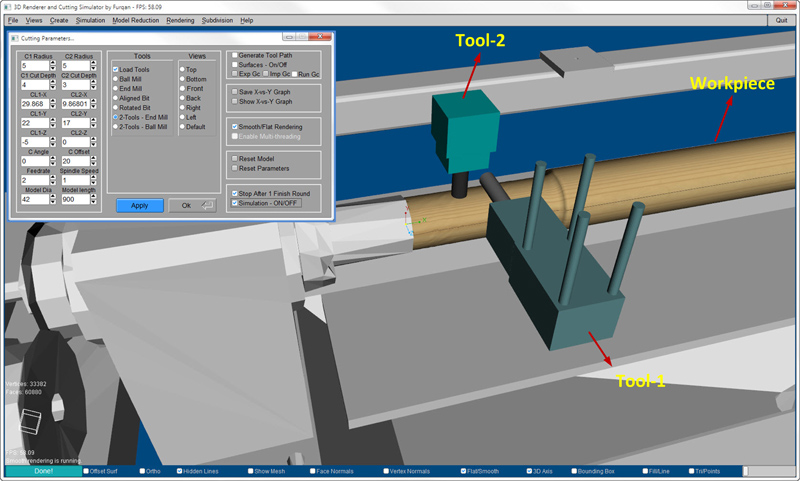Choose the 2-Tools - Ball Mill option
Viewport: 800px width, 481px height.
116,127
